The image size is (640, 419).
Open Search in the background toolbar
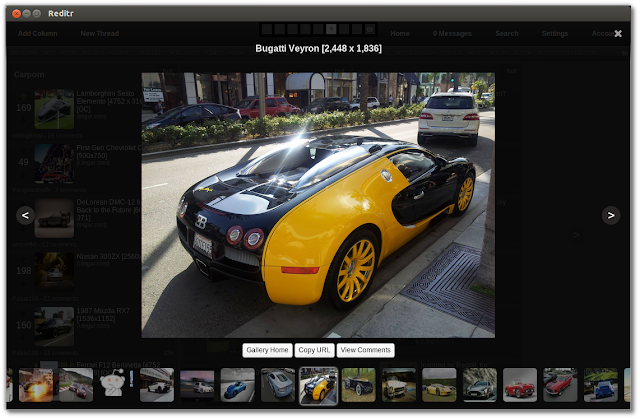tap(507, 33)
